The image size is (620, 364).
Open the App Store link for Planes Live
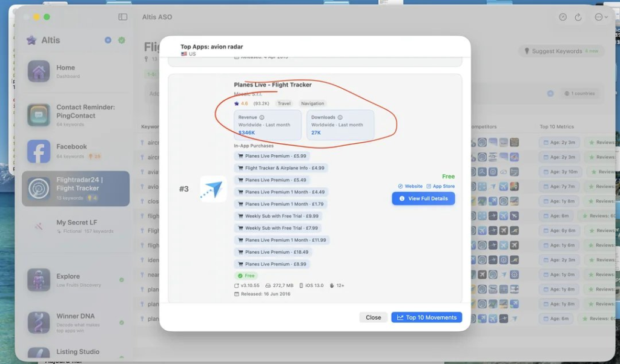[x=441, y=186]
